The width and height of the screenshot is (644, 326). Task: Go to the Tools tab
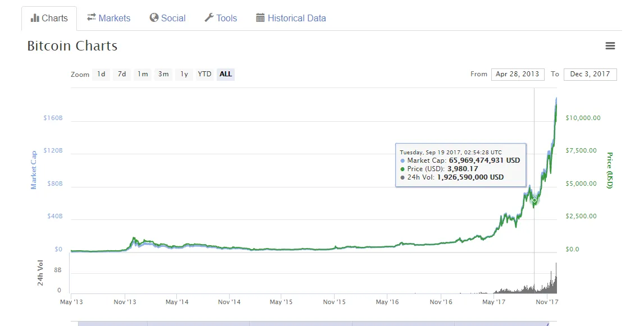pos(221,18)
